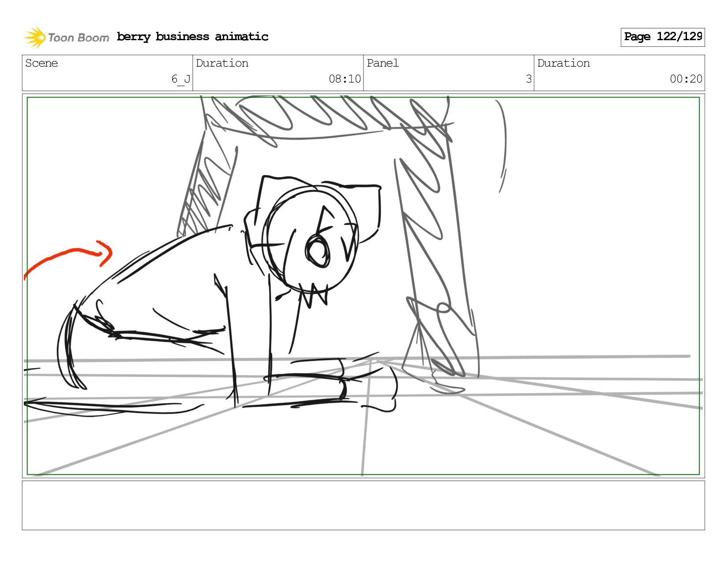Select the scene value '6_J'
The height and width of the screenshot is (563, 728).
pyautogui.click(x=181, y=79)
